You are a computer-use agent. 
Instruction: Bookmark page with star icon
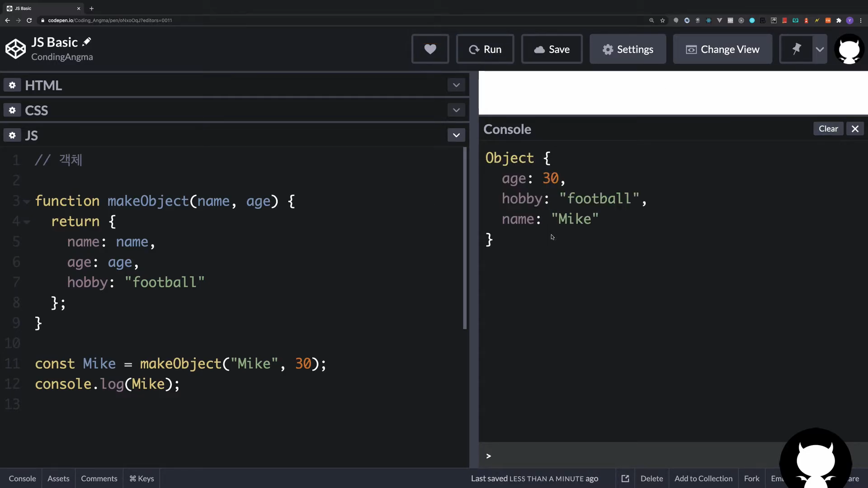coord(662,20)
